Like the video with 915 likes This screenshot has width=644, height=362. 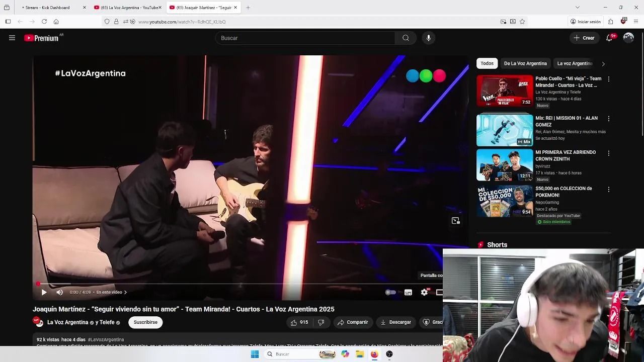299,322
